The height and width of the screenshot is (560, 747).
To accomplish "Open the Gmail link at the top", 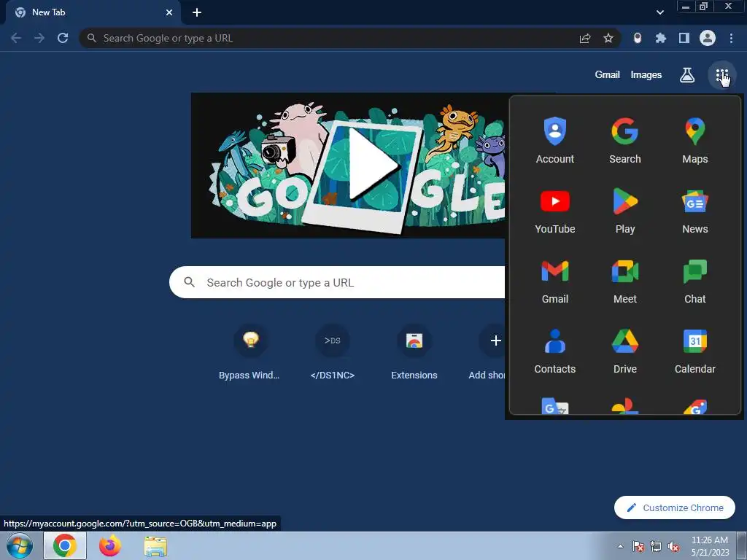I will point(607,75).
